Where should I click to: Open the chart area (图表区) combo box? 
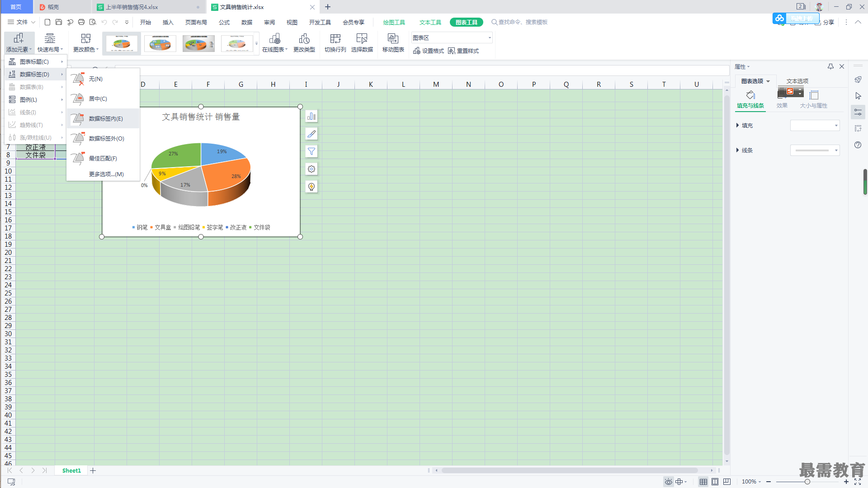(x=452, y=38)
